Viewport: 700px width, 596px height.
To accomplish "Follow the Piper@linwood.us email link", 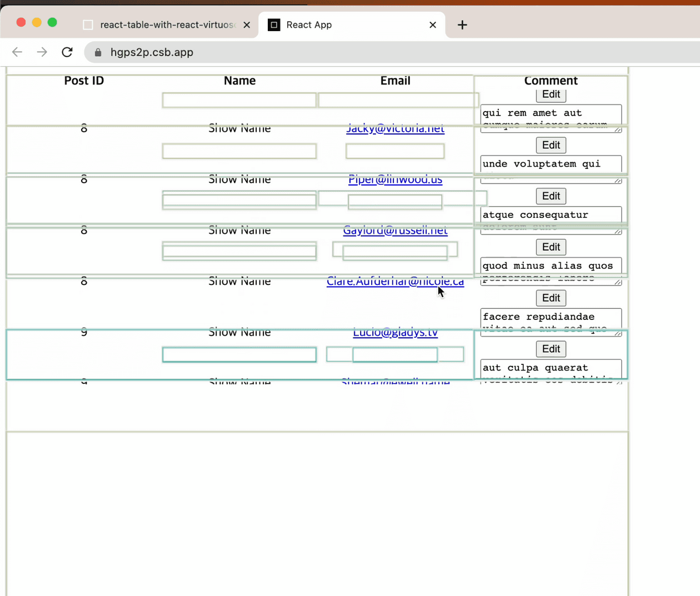I will (395, 179).
